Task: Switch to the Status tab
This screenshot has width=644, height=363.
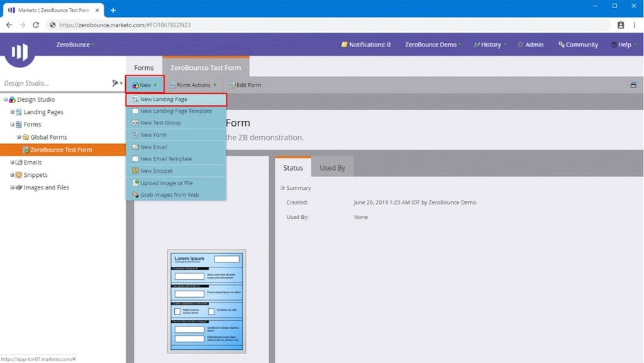Action: [x=293, y=168]
